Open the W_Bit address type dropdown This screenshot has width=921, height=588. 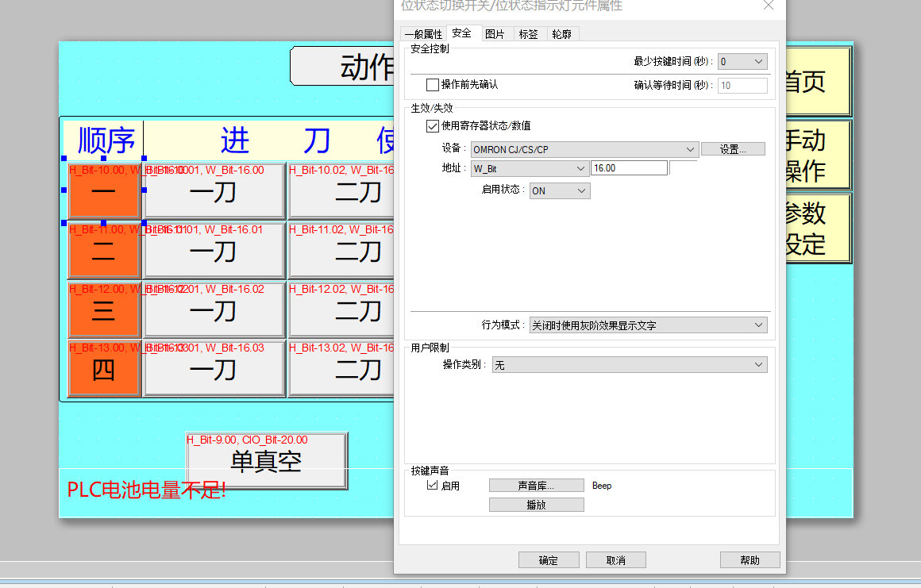tap(530, 168)
